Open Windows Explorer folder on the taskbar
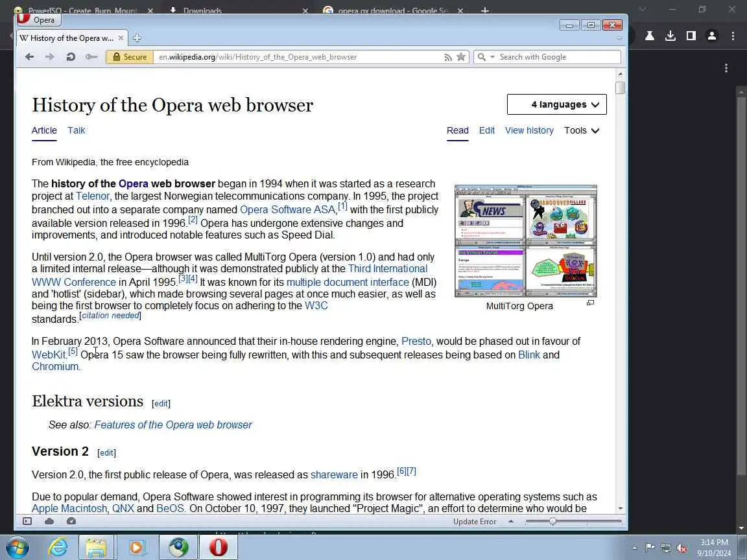Viewport: 747px width, 560px height. [x=96, y=547]
